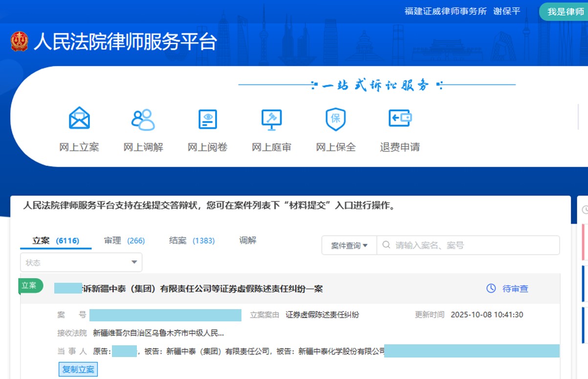Open 网上保全 shield icon

(336, 119)
